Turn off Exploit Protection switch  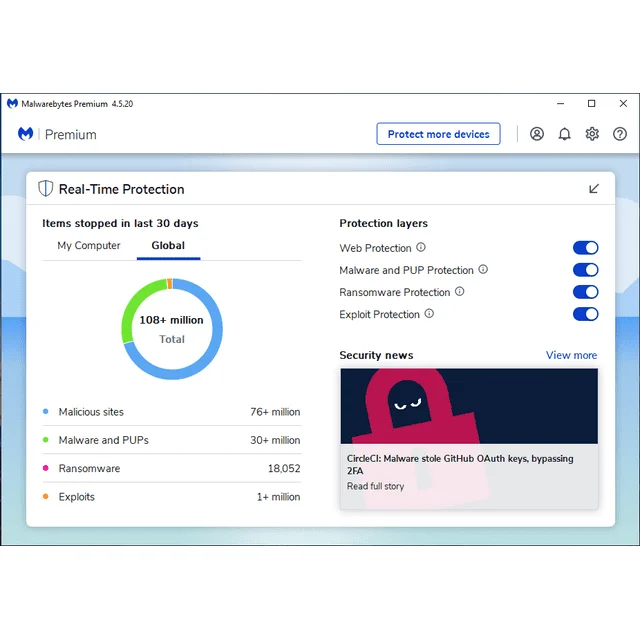tap(585, 314)
